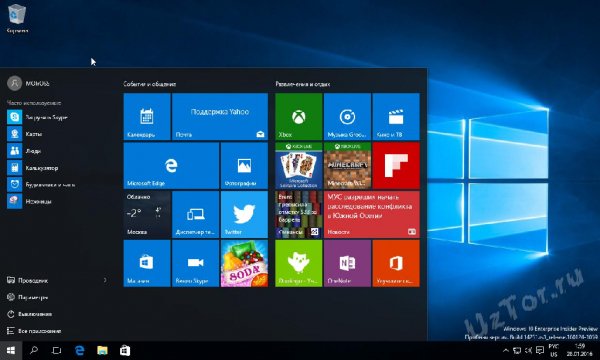
Task: Launch Microsoft Solitaire Collection tile
Action: pyautogui.click(x=299, y=166)
